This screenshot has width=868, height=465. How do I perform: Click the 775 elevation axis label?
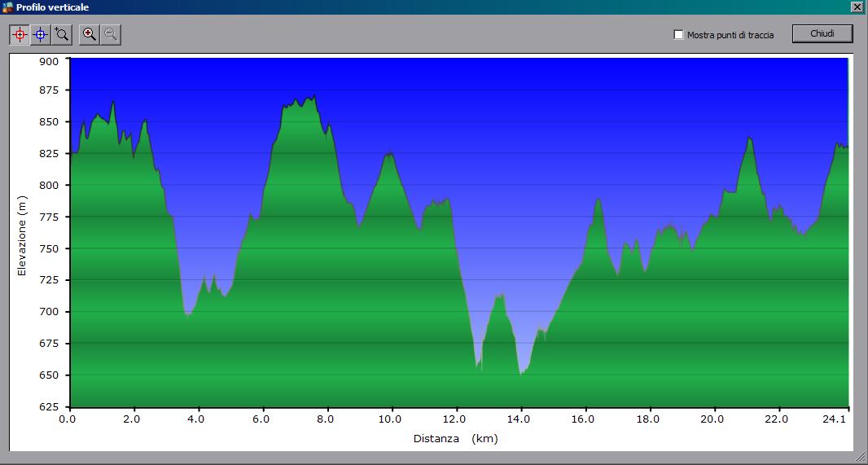(48, 217)
